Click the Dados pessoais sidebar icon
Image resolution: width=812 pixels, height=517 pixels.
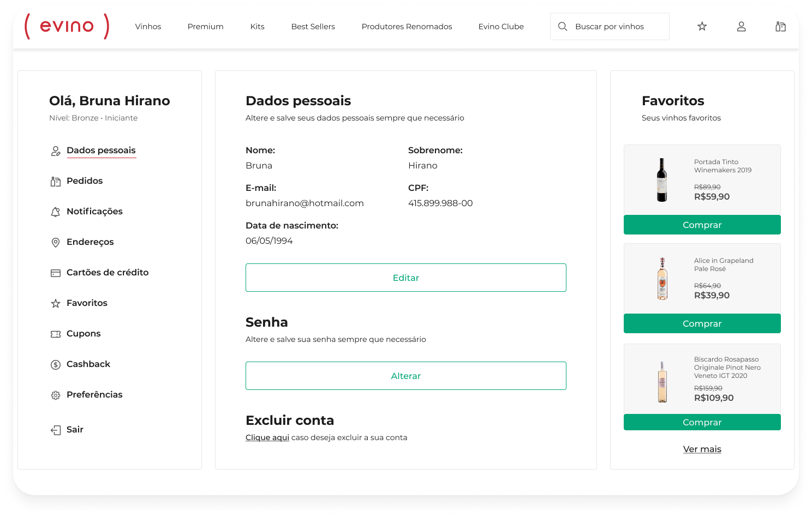(x=56, y=151)
